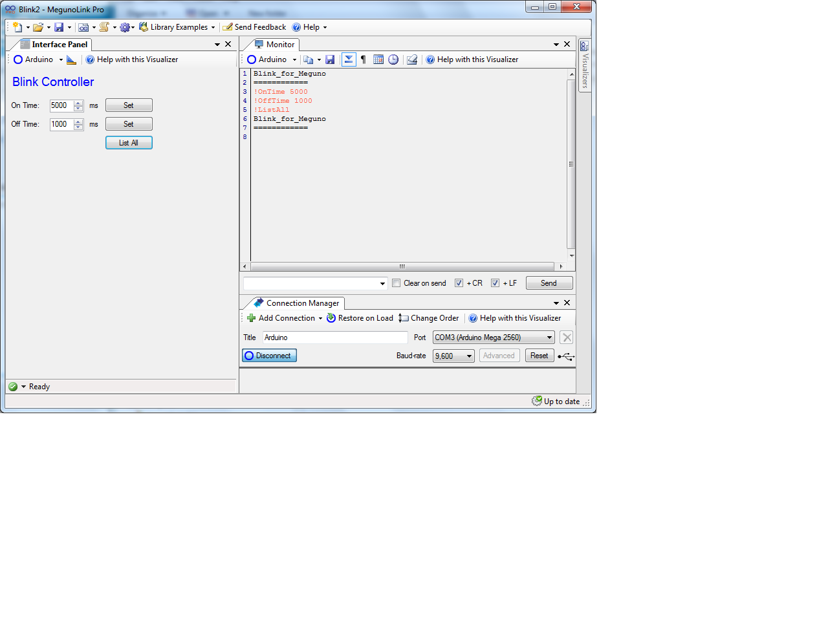Image resolution: width=828 pixels, height=644 pixels.
Task: Expand the Add Connection dropdown
Action: point(320,318)
